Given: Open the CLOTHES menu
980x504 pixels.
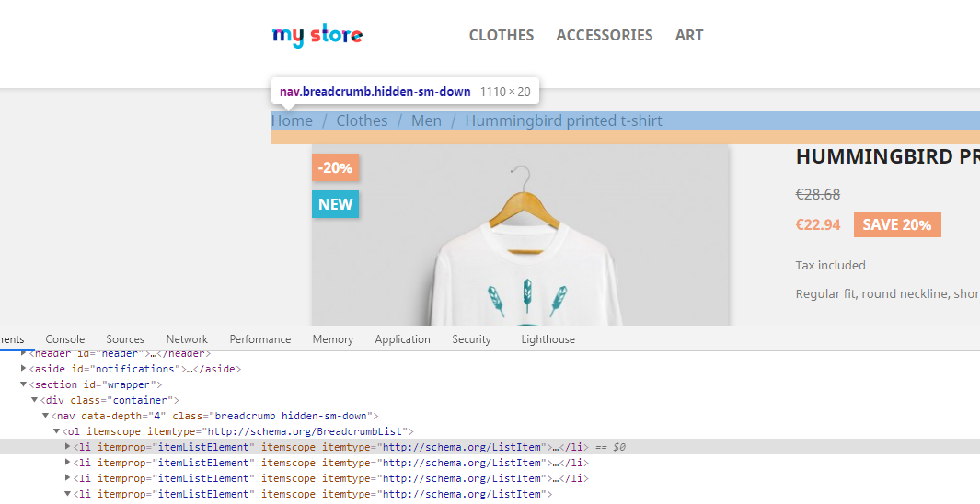Looking at the screenshot, I should [502, 36].
